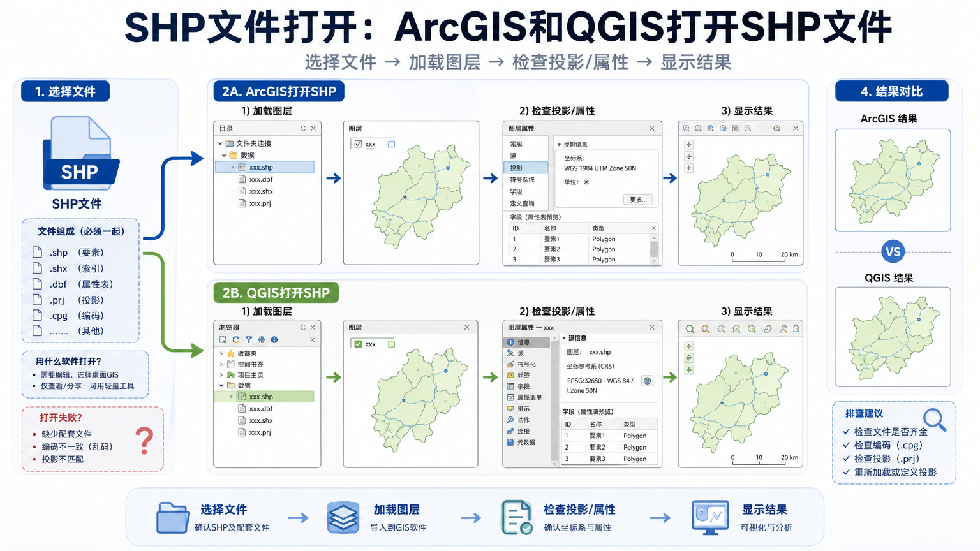Click funnel filter icon in QGIS 浏览器 toolbar
Viewport: 980px width, 551px height.
pyautogui.click(x=249, y=340)
